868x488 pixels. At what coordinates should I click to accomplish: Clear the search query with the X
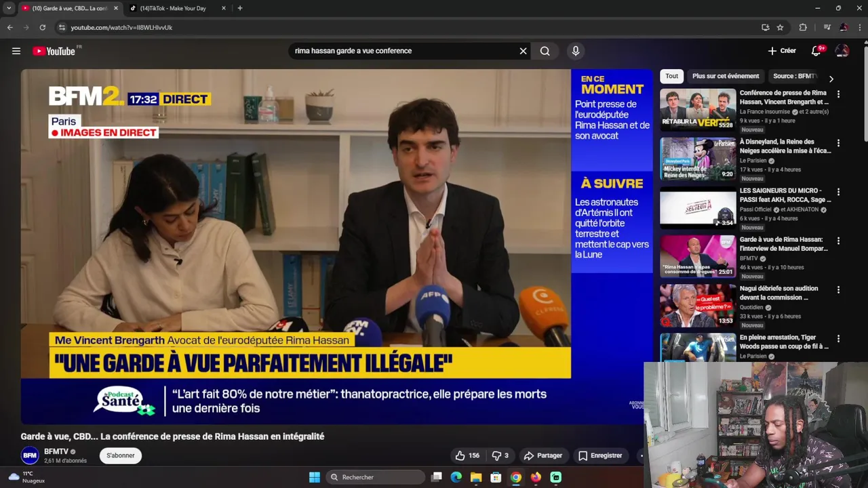pos(523,51)
